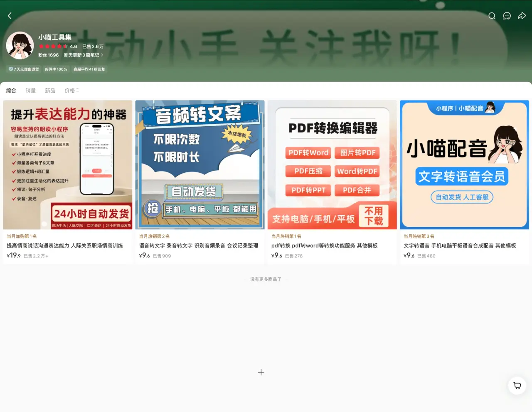The width and height of the screenshot is (532, 412).
Task: Click the 没有更多商品了 footer text
Action: [x=266, y=280]
